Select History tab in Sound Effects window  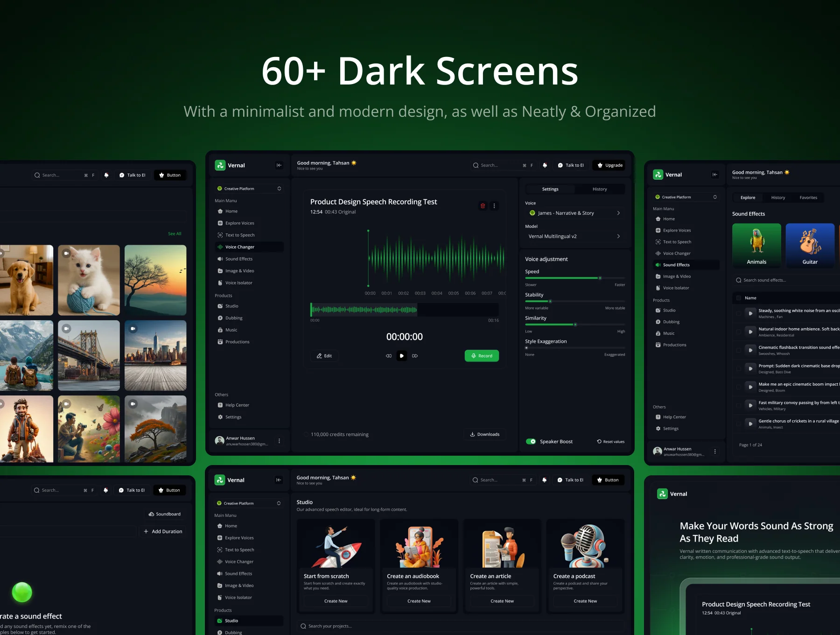pyautogui.click(x=778, y=198)
